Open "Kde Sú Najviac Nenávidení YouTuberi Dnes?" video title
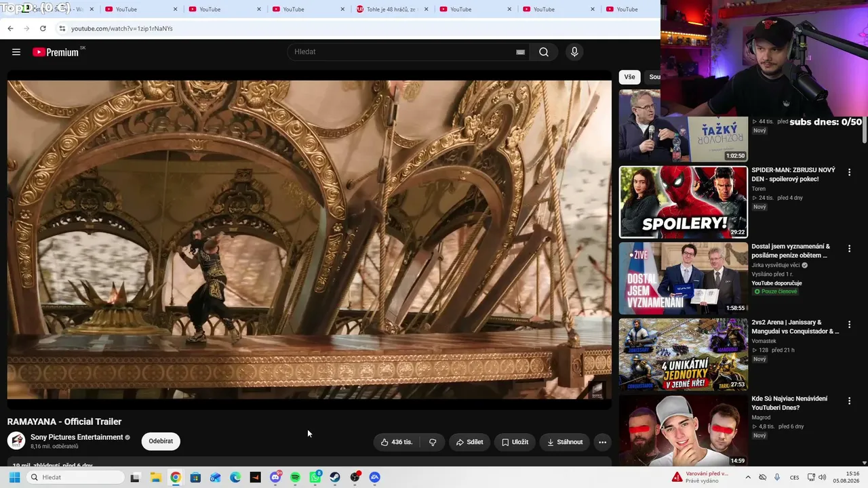 [789, 403]
